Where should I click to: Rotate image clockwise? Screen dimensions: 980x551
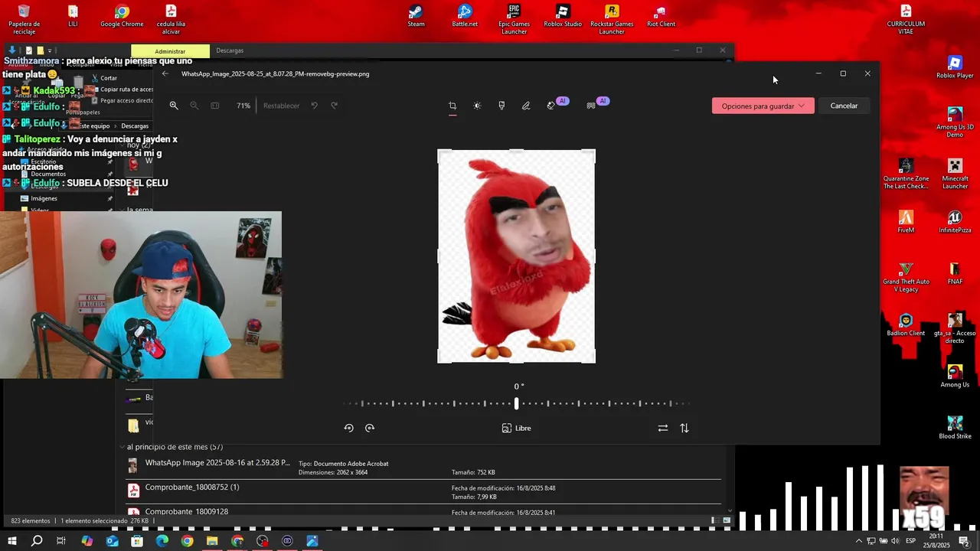370,428
